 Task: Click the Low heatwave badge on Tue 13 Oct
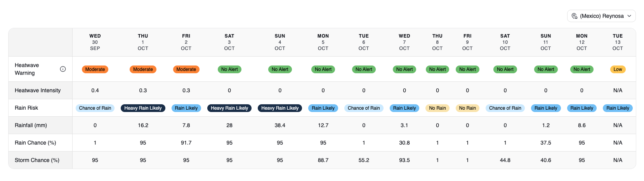point(618,69)
